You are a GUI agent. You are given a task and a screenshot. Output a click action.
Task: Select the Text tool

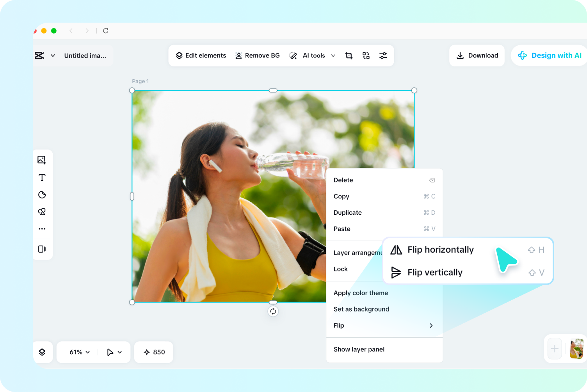(42, 177)
